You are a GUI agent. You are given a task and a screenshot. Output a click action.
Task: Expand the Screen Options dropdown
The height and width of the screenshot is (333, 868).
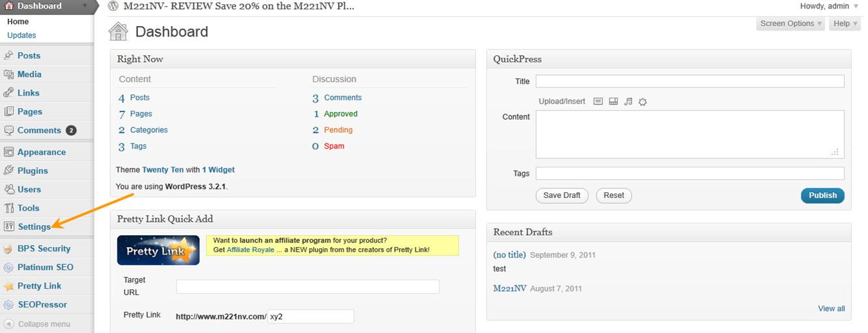(791, 23)
